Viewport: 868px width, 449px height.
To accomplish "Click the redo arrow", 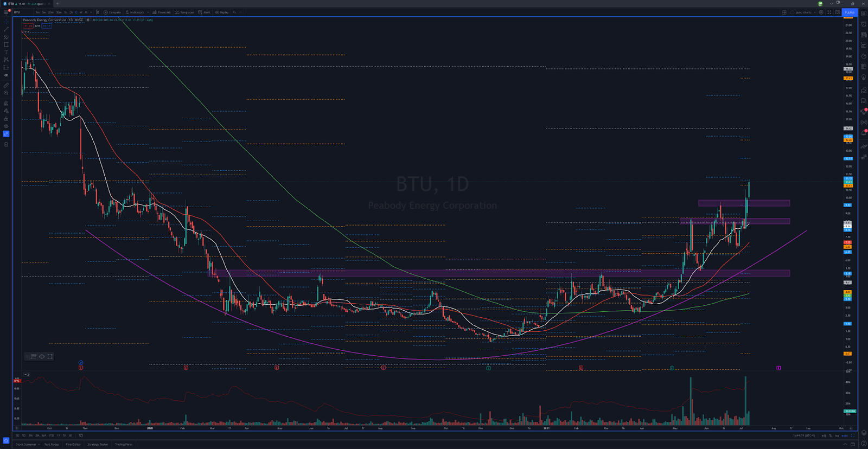I will click(x=240, y=12).
